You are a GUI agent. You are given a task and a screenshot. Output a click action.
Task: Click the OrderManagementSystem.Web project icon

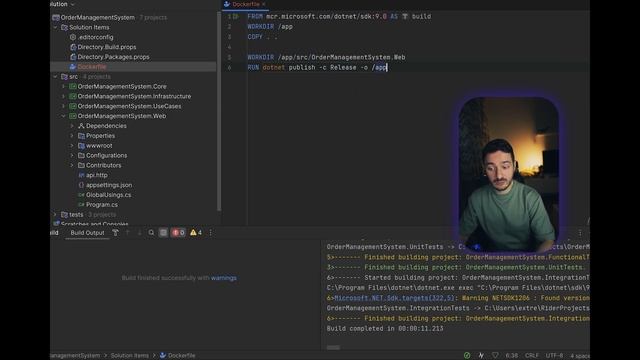[x=73, y=116]
